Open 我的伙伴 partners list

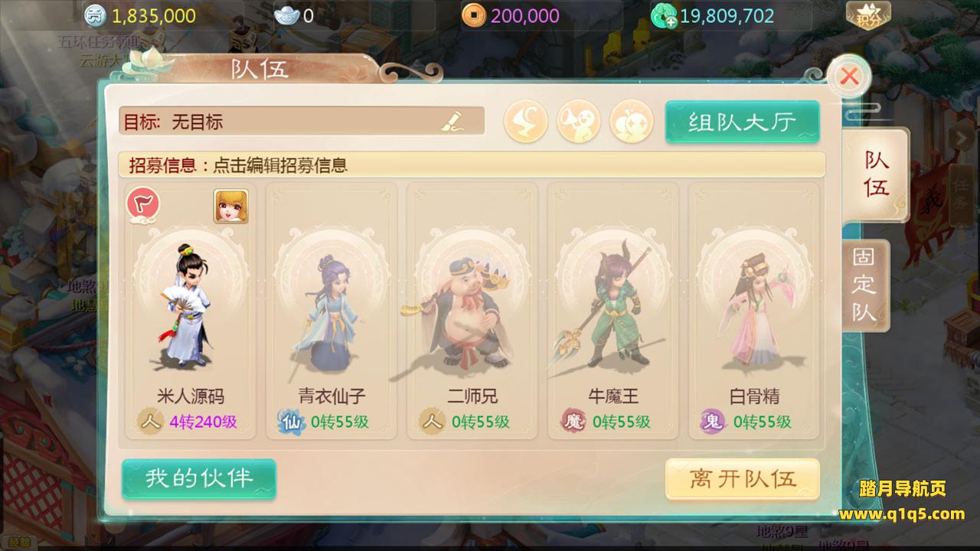(x=199, y=479)
